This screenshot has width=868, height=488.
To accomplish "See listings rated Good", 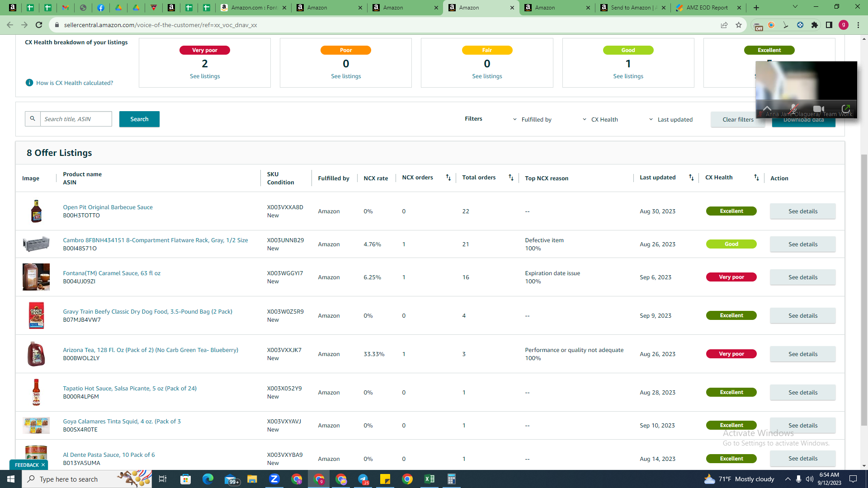I will point(628,76).
